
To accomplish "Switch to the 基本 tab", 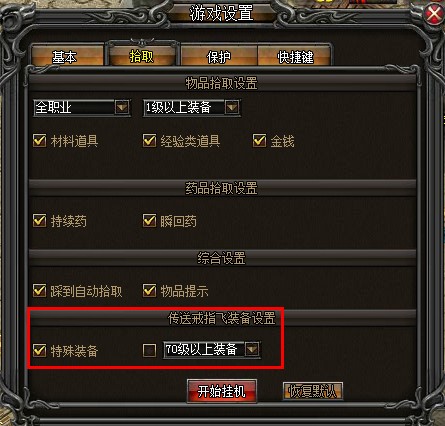I will (67, 56).
